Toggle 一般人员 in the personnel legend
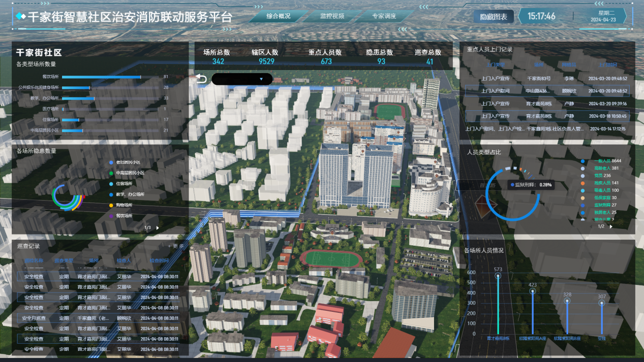The width and height of the screenshot is (644, 362). point(583,161)
